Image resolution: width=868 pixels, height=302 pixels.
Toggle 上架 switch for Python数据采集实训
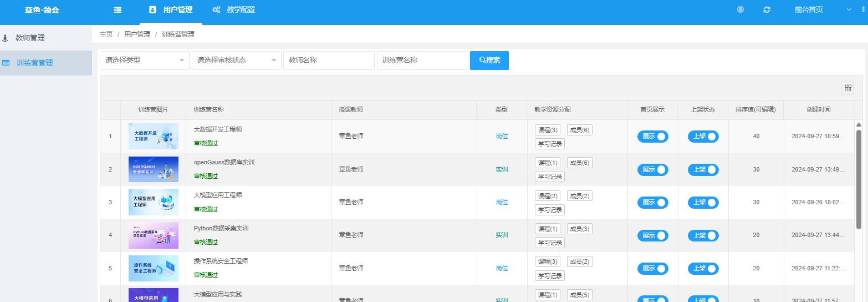pyautogui.click(x=703, y=236)
